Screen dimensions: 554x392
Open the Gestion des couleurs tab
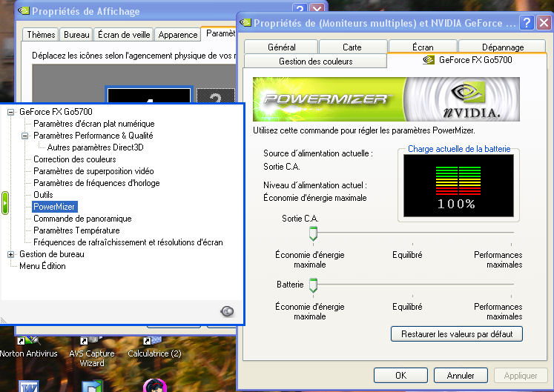point(315,62)
